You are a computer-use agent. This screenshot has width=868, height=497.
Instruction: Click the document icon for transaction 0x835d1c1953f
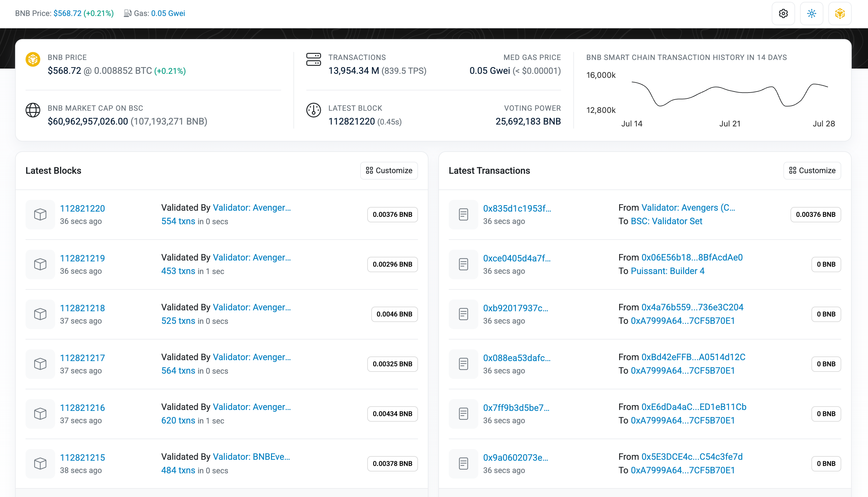tap(464, 214)
